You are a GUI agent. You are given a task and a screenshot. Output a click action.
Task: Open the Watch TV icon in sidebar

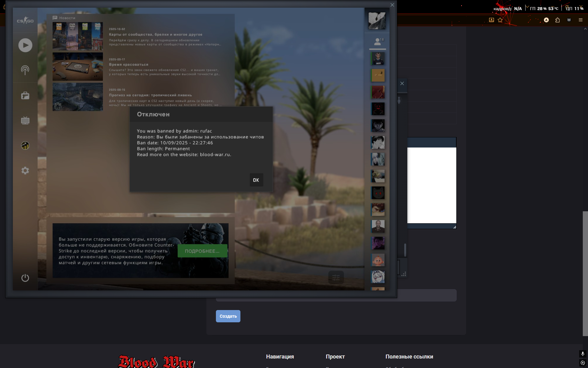point(25,121)
